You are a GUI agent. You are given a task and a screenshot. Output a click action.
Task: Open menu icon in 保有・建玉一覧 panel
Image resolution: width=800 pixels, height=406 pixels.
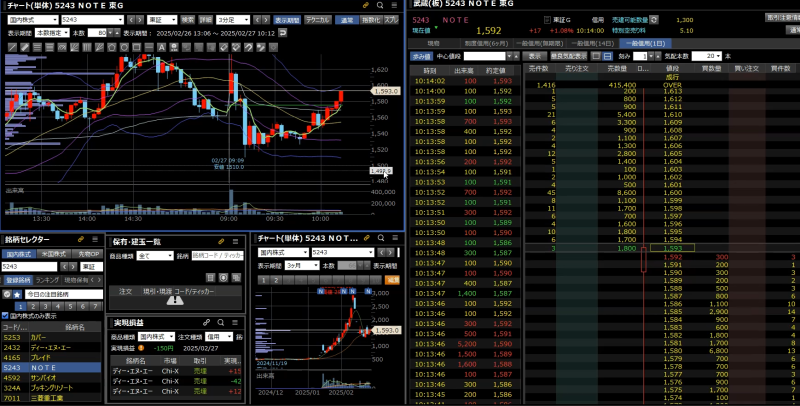coord(235,242)
